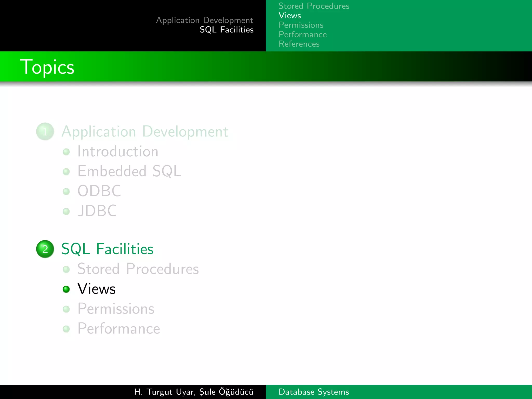Click the bullet next to Introduction
The image size is (532, 399).
[x=66, y=152]
